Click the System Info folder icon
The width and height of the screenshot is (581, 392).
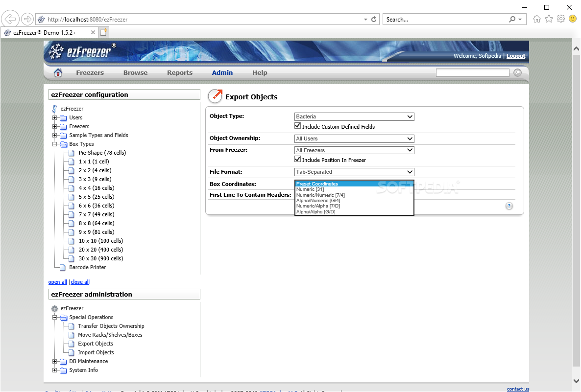click(63, 370)
